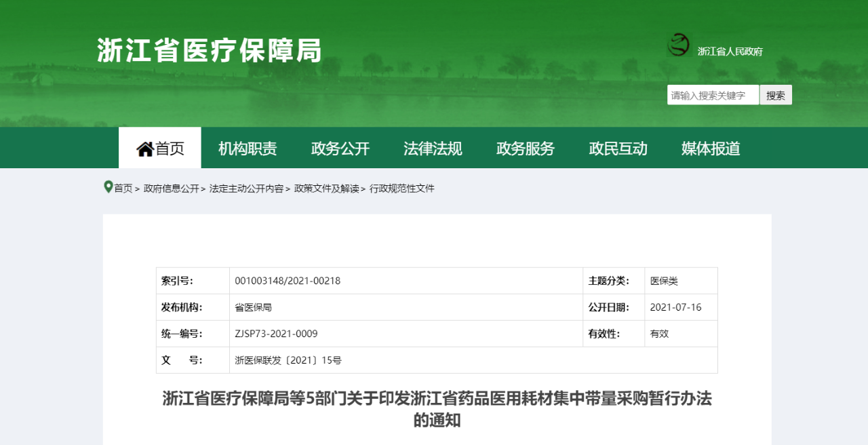Click 法定主动公开内容 breadcrumb link

[246, 189]
